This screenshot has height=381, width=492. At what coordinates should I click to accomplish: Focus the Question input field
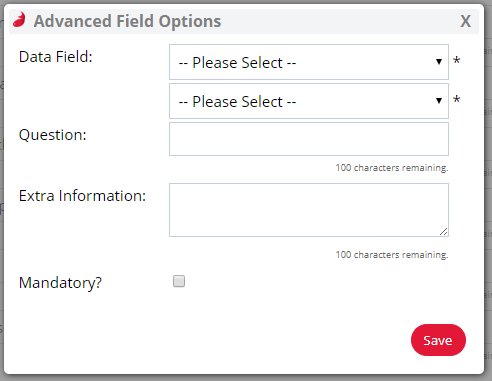coord(309,139)
